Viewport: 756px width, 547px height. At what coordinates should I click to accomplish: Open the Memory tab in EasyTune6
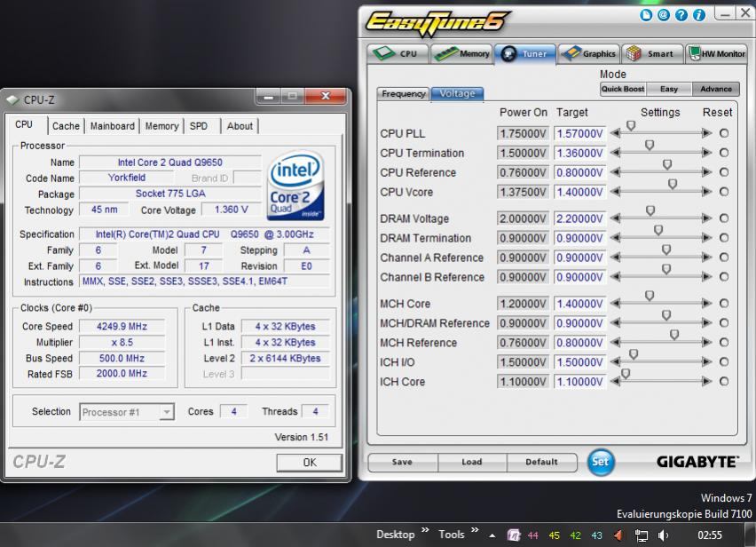[461, 53]
